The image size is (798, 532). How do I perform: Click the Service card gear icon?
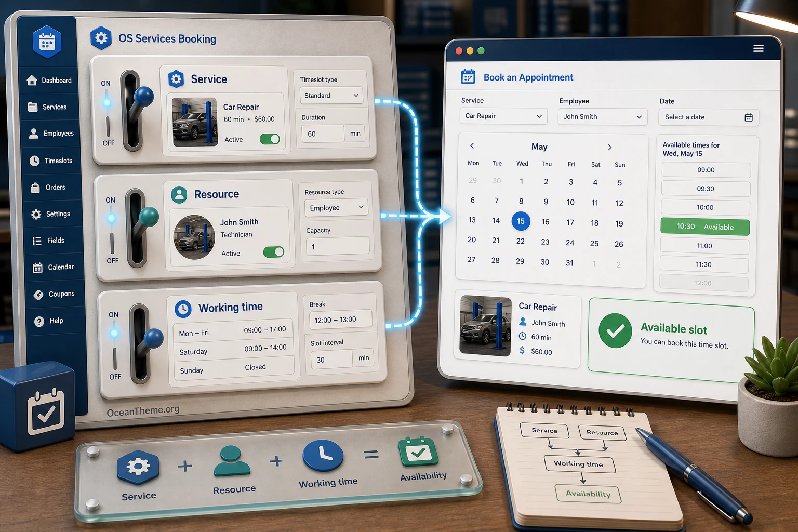click(176, 79)
